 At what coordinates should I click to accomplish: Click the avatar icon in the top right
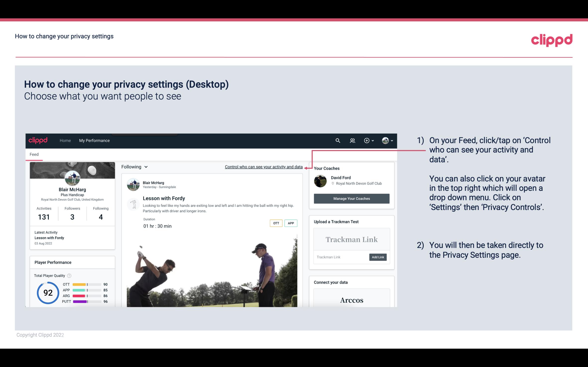[x=385, y=140]
